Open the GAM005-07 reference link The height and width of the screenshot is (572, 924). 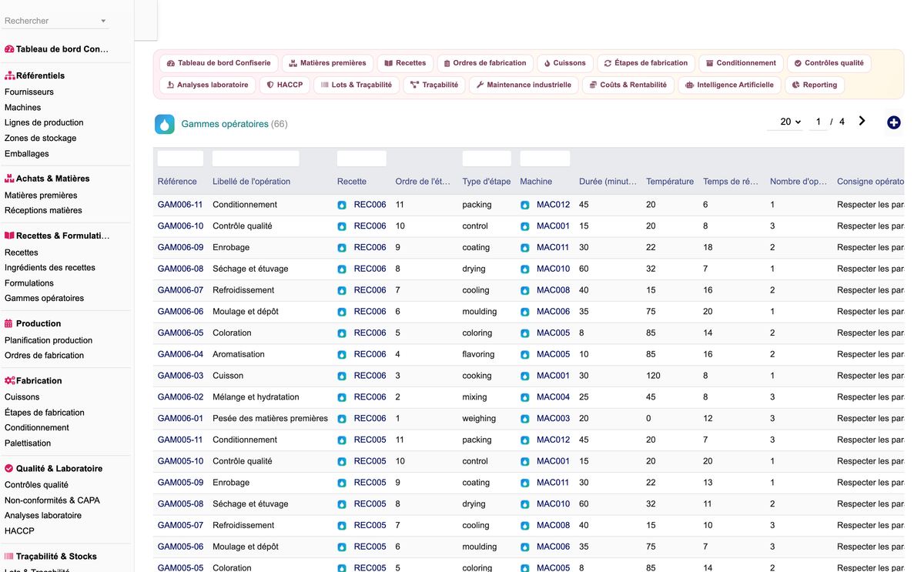[180, 525]
